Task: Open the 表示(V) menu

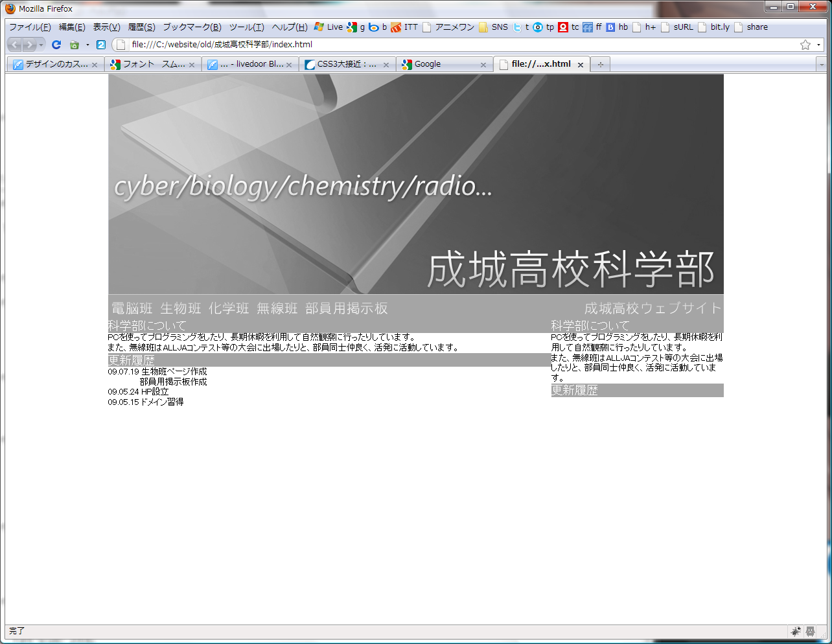Action: [106, 27]
